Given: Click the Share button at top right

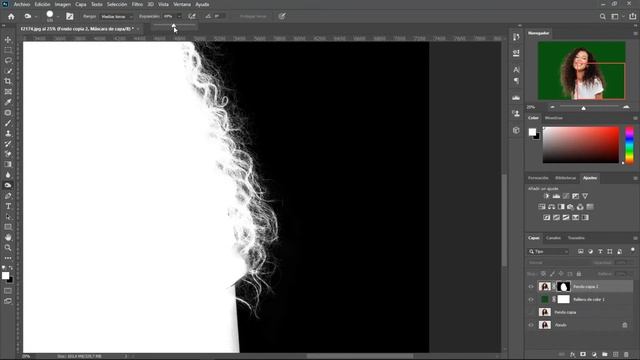Looking at the screenshot, I should point(632,16).
